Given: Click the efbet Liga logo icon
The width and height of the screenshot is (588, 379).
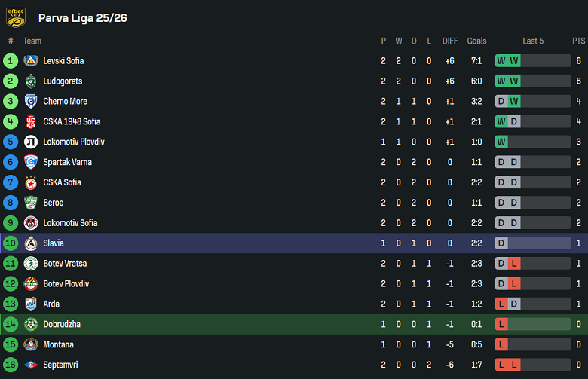Looking at the screenshot, I should coord(16,17).
